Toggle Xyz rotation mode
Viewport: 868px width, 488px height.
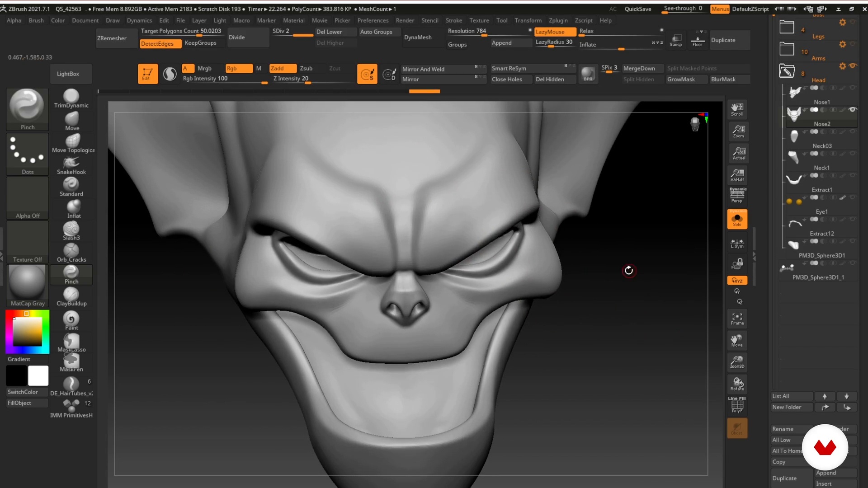click(x=737, y=280)
